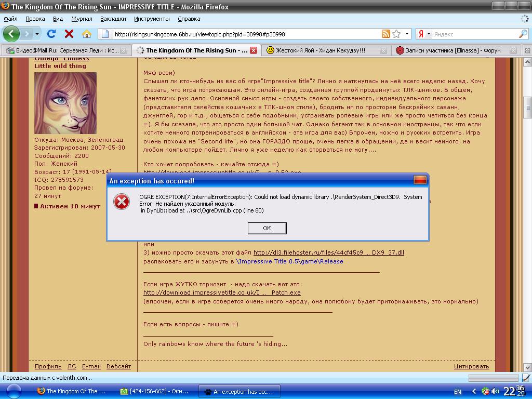Image resolution: width=532 pixels, height=399 pixels.
Task: Click the page scrollbar up arrow
Action: click(528, 62)
